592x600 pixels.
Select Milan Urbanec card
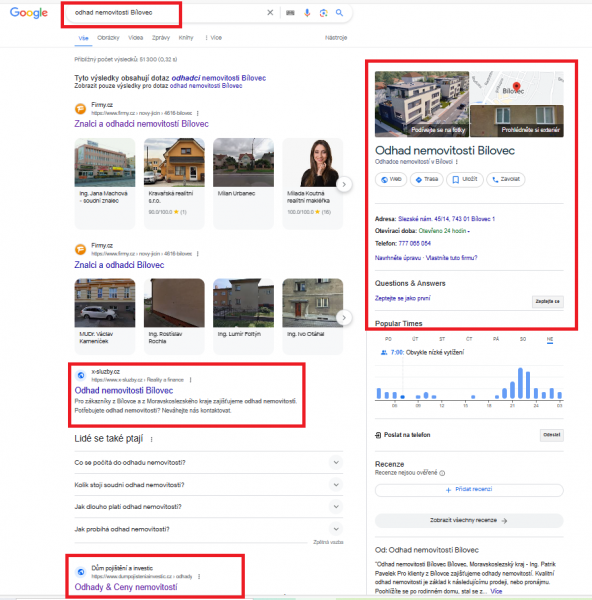tap(243, 183)
